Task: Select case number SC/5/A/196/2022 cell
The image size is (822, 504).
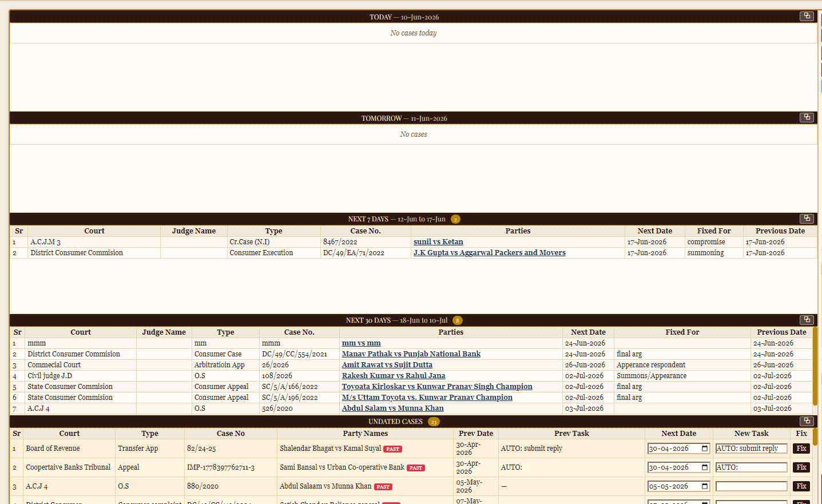Action: [x=299, y=398]
